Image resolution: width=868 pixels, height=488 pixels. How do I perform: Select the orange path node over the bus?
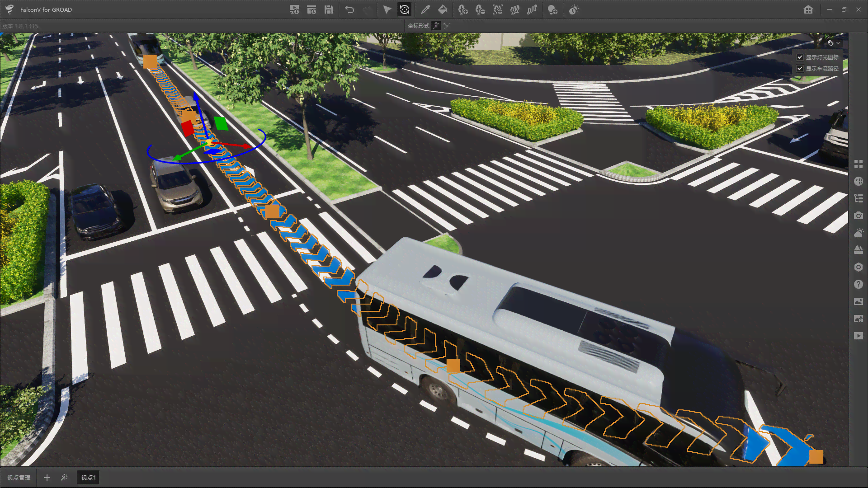(453, 366)
